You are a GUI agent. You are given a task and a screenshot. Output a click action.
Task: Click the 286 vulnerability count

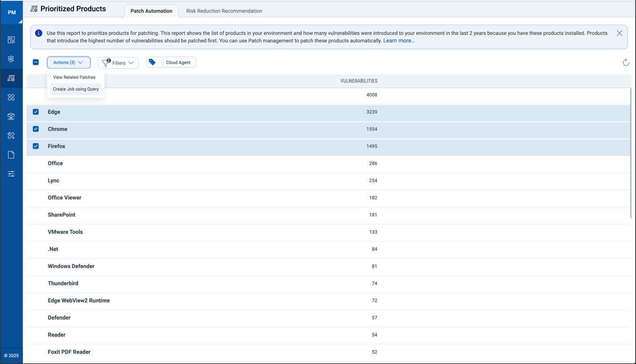[x=373, y=163]
